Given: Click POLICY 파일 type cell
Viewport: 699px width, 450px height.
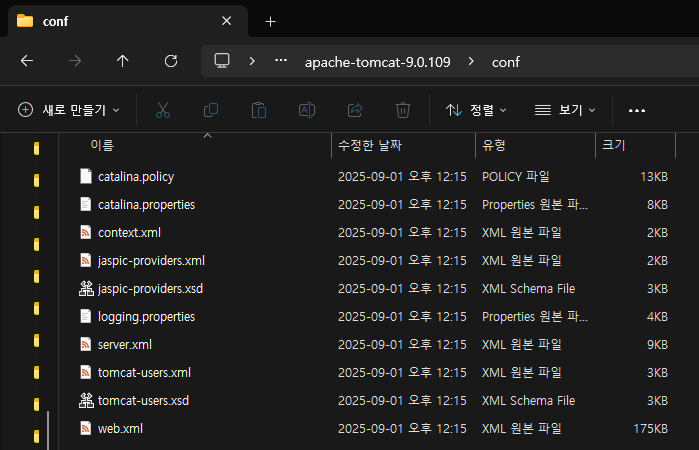Looking at the screenshot, I should point(515,177).
